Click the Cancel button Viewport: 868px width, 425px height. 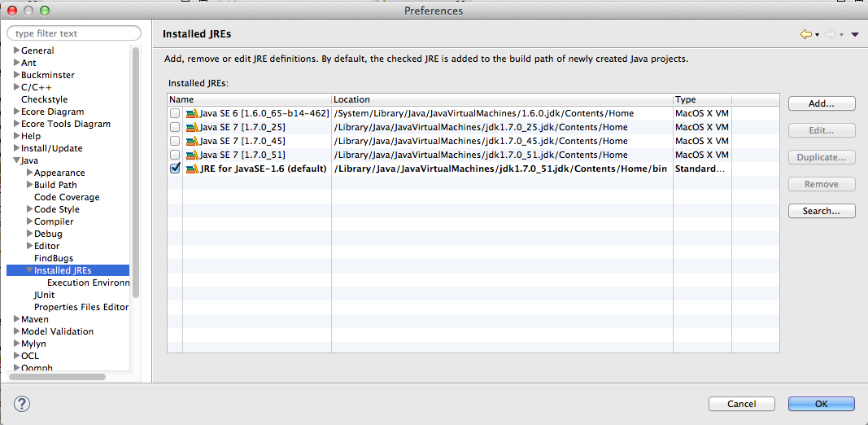742,404
